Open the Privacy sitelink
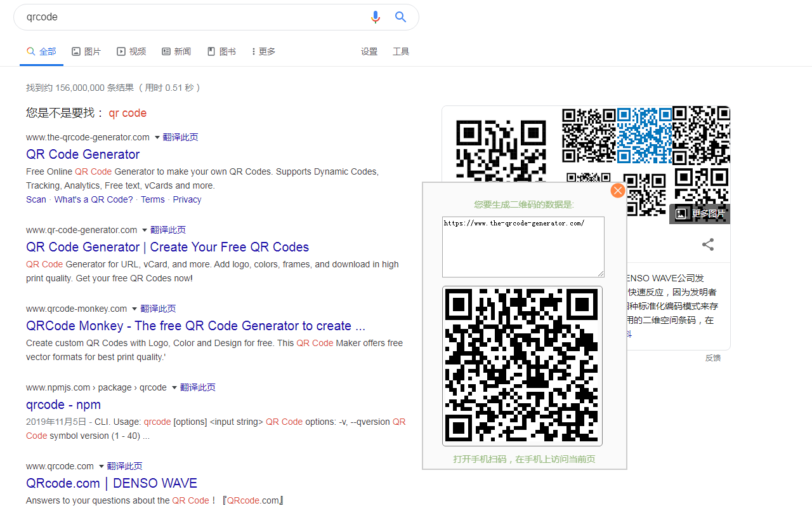This screenshot has height=508, width=812. [187, 199]
